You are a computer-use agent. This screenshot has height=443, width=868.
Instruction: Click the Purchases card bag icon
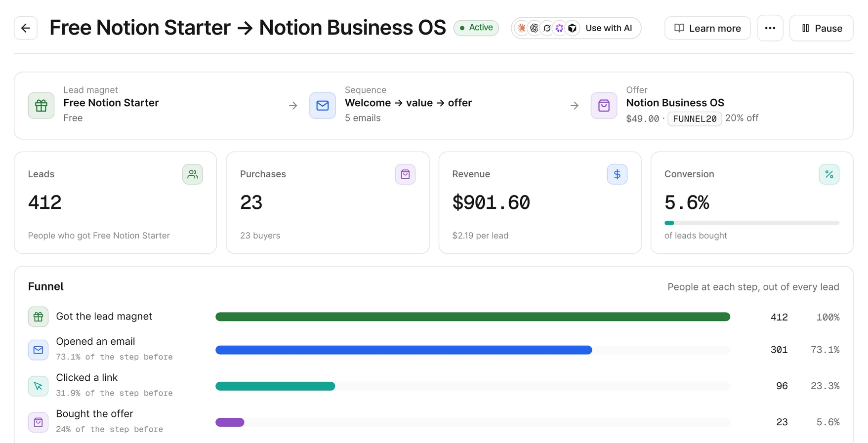pos(405,174)
